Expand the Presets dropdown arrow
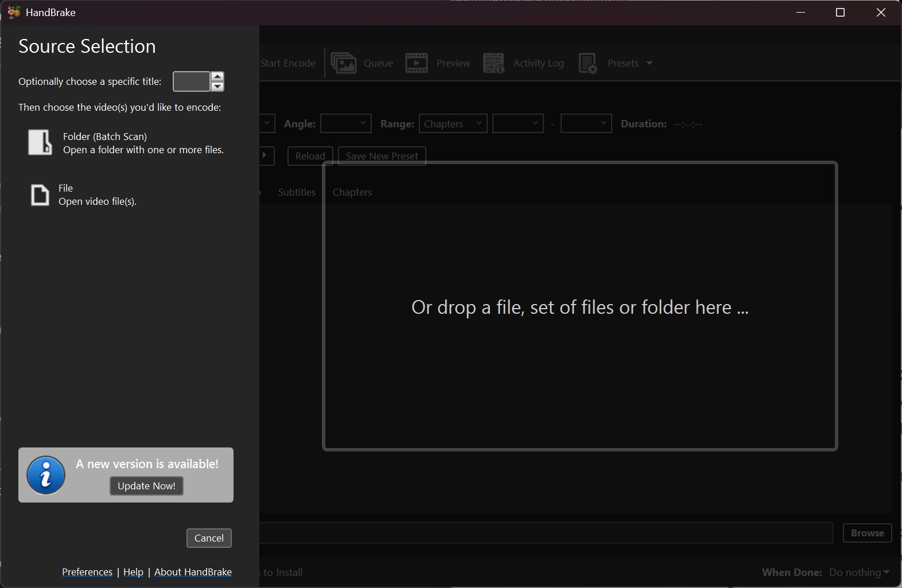 [x=650, y=63]
